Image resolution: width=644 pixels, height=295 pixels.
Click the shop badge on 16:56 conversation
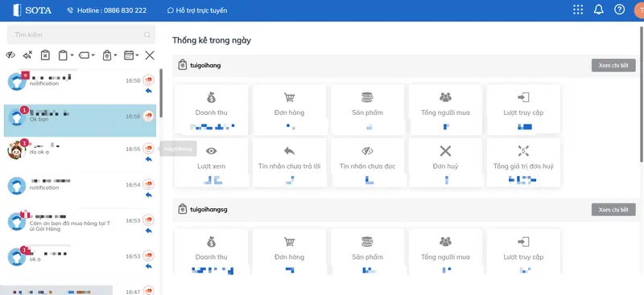click(x=148, y=116)
